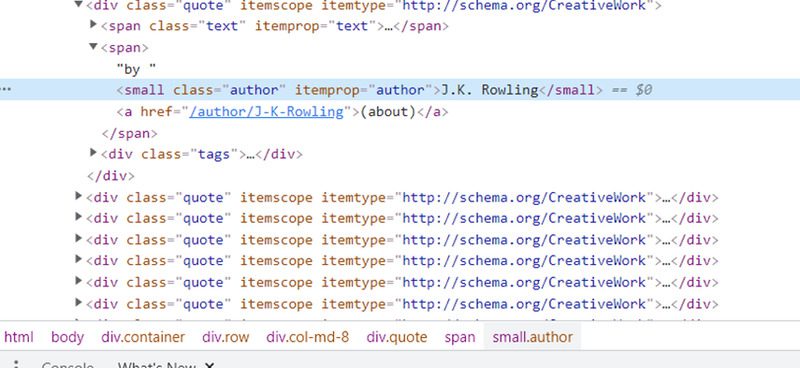Click the (about) anchor text
The width and height of the screenshot is (800, 368).
click(388, 112)
